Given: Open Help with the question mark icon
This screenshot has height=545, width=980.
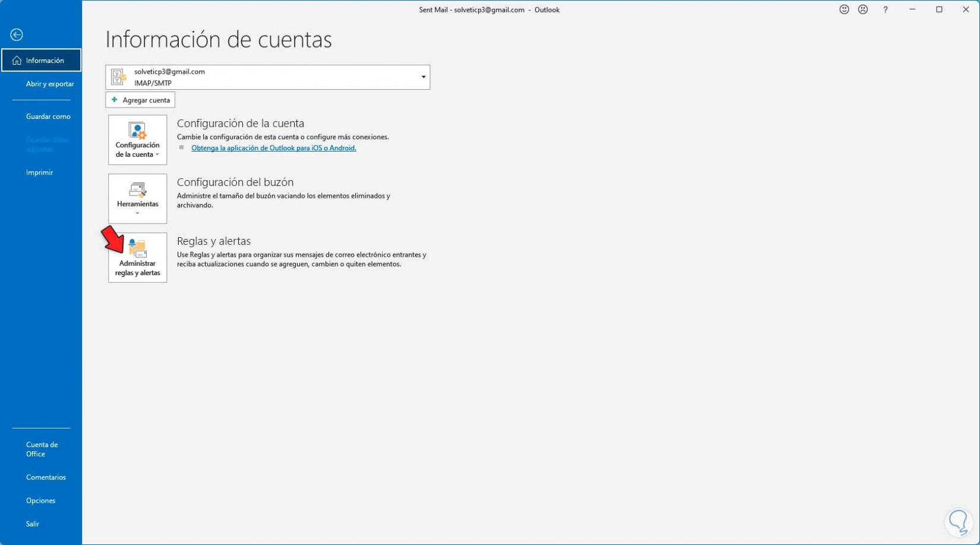Looking at the screenshot, I should (x=885, y=10).
